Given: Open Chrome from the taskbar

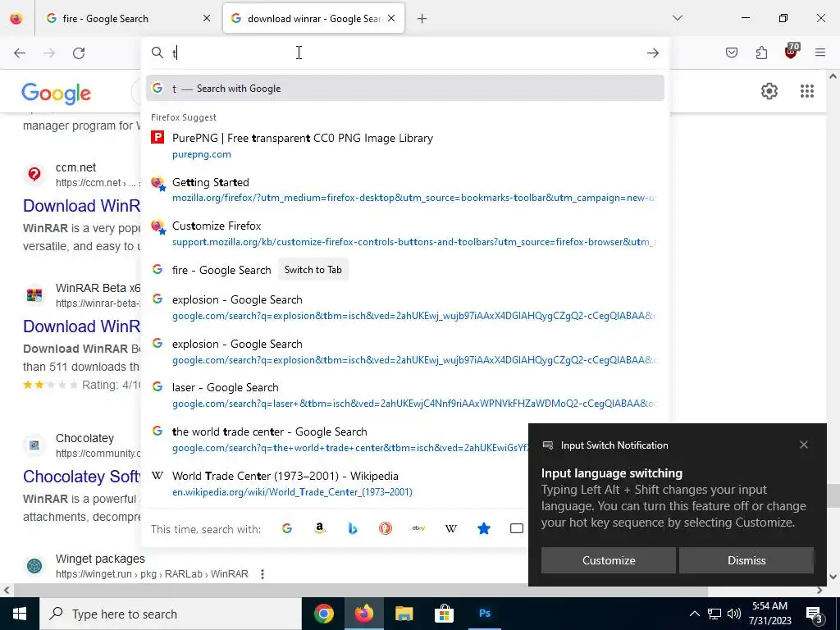Looking at the screenshot, I should click(323, 614).
